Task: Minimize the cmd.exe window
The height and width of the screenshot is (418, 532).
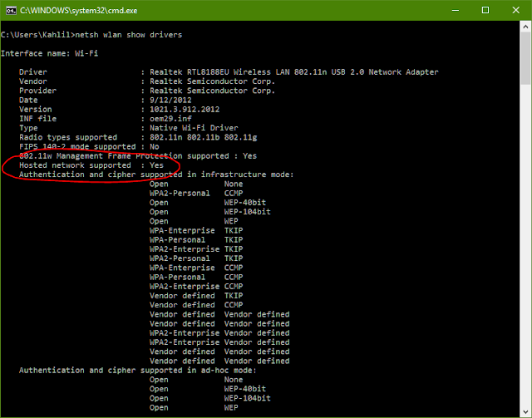Action: [456, 10]
